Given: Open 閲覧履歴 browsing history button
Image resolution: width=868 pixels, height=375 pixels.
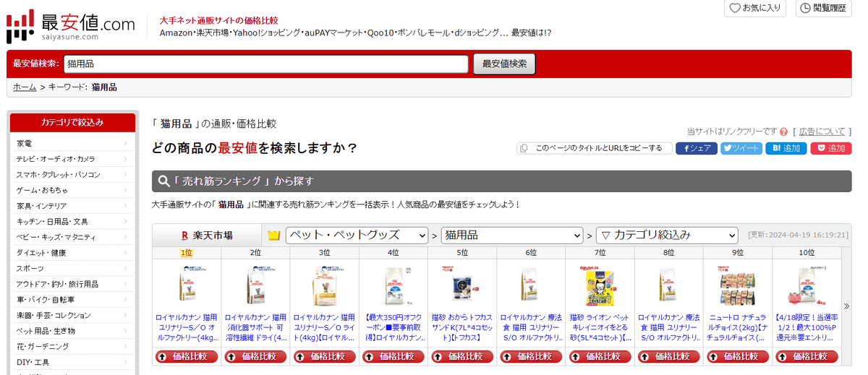Looking at the screenshot, I should click(x=824, y=8).
